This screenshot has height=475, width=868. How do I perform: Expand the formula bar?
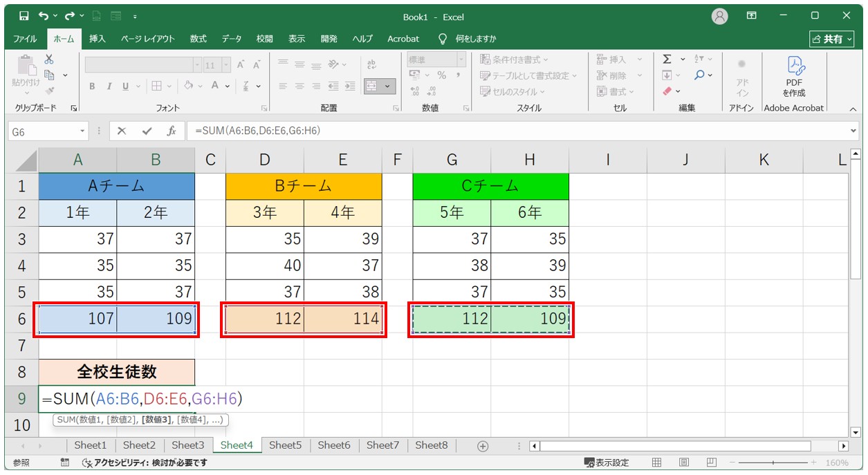pos(853,131)
